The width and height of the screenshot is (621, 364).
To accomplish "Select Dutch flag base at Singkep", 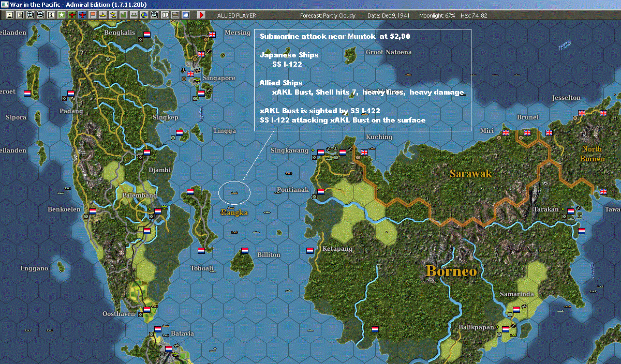I will coord(180,132).
